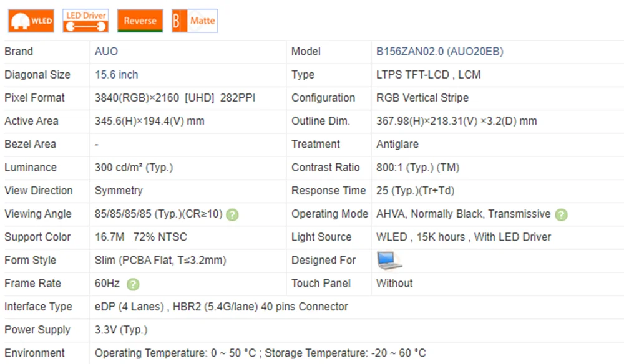
Task: Click the LED Driver badge icon
Action: [x=85, y=21]
